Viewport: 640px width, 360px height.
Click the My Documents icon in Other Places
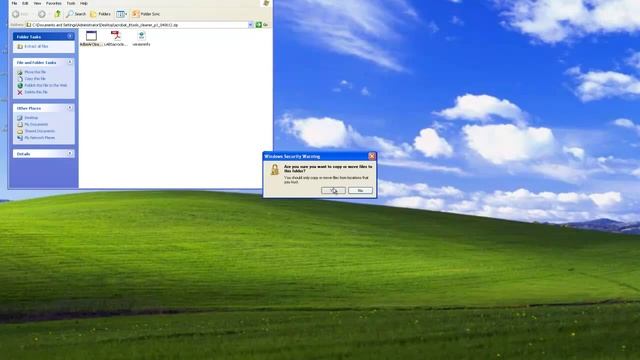(20, 124)
